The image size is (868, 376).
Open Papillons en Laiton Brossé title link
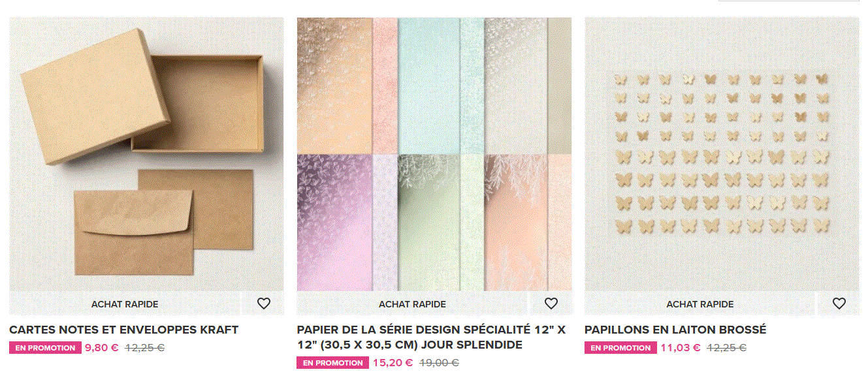675,330
